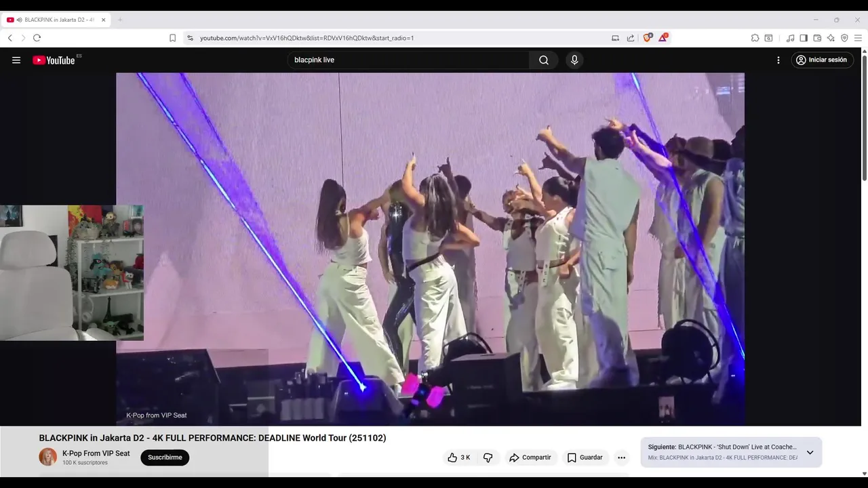
Task: Open K-Pop From VIP Seat channel avatar
Action: 47,457
